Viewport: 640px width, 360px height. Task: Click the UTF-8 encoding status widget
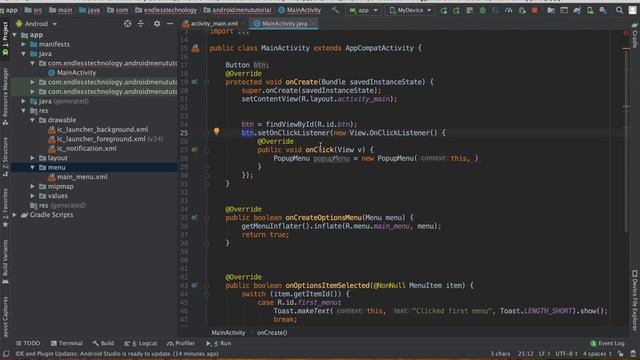pos(567,353)
